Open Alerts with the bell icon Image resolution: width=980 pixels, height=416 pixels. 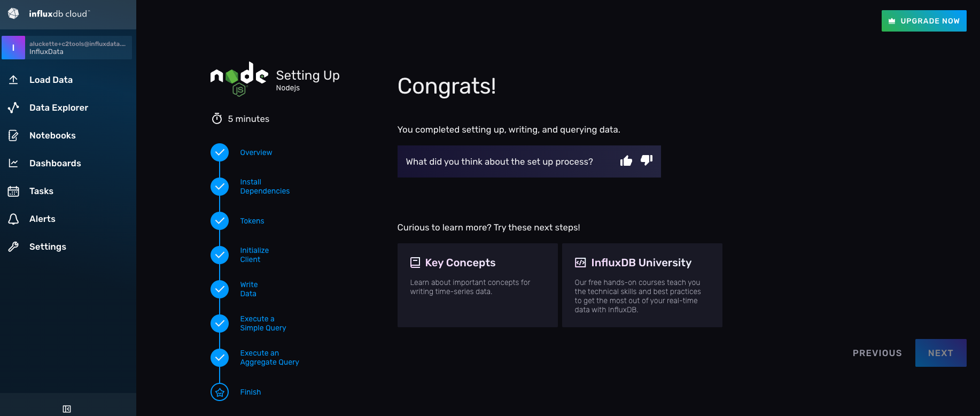click(14, 219)
